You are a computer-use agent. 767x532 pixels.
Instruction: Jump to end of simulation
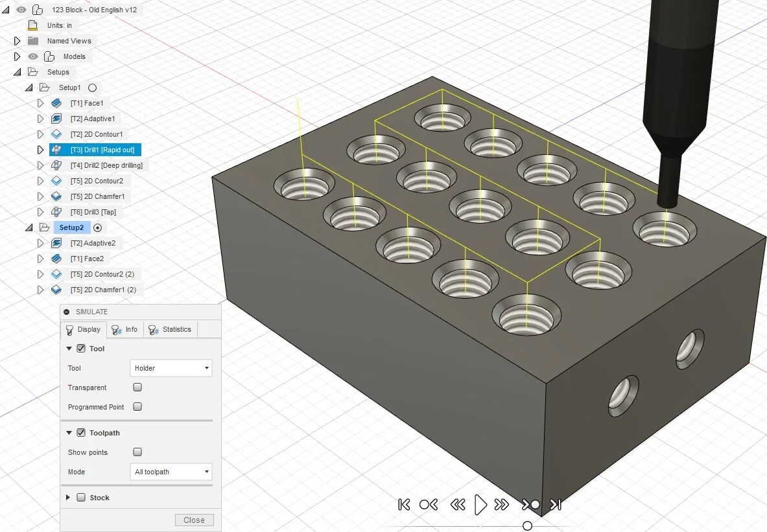coord(555,505)
